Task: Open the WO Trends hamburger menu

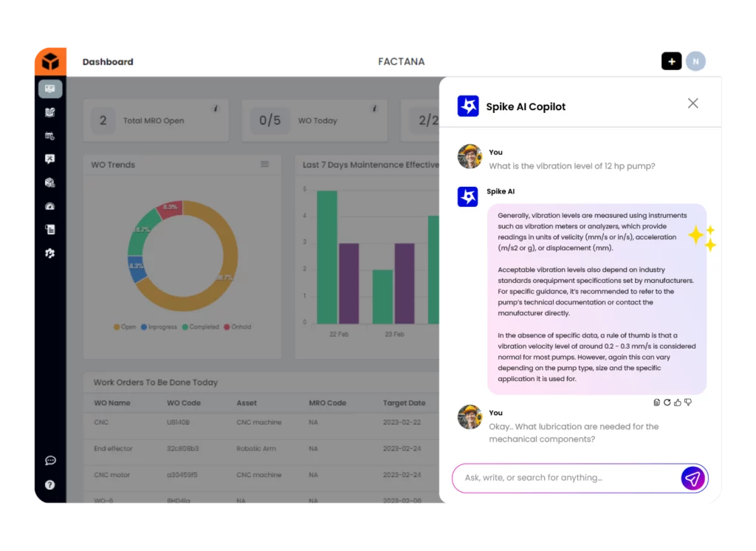Action: pos(265,164)
